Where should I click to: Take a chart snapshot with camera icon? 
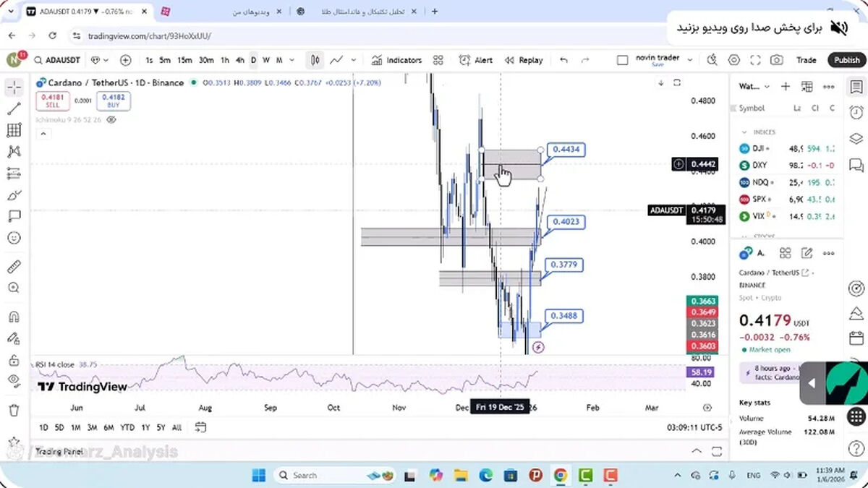(x=776, y=60)
